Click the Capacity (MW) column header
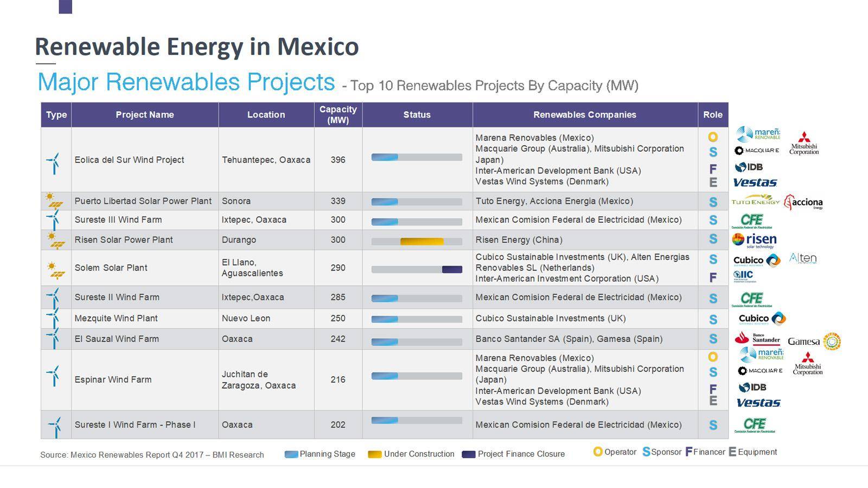Image resolution: width=868 pixels, height=488 pixels. tap(338, 114)
